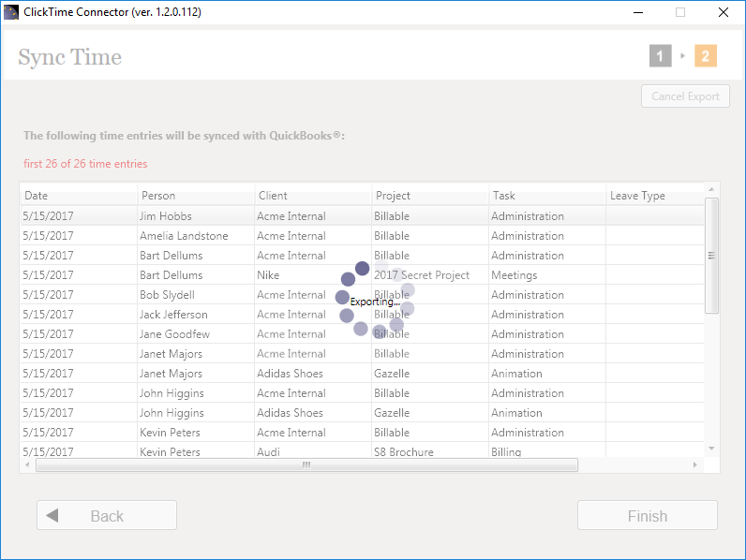Click the 2017 Secret Project cell

pyautogui.click(x=430, y=274)
